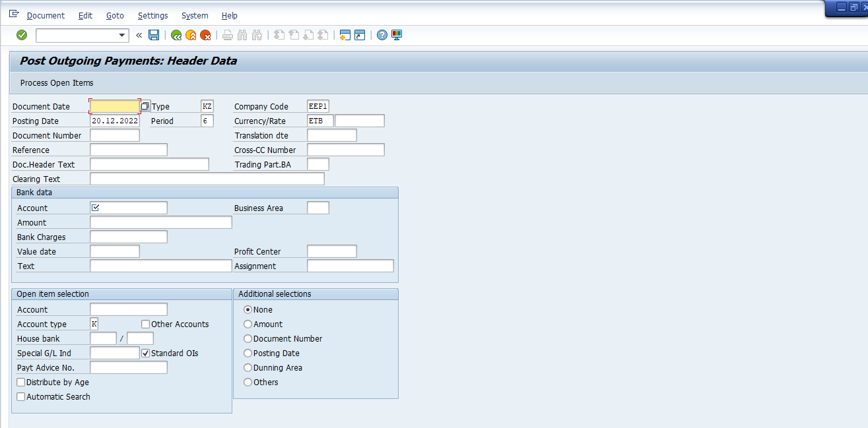Click the Open item selection Account field
868x428 pixels.
pyautogui.click(x=129, y=309)
